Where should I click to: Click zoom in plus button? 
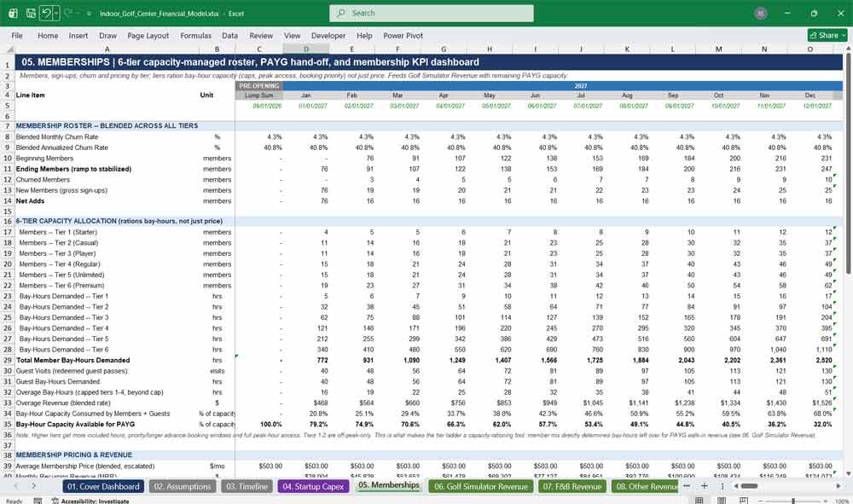click(x=825, y=501)
